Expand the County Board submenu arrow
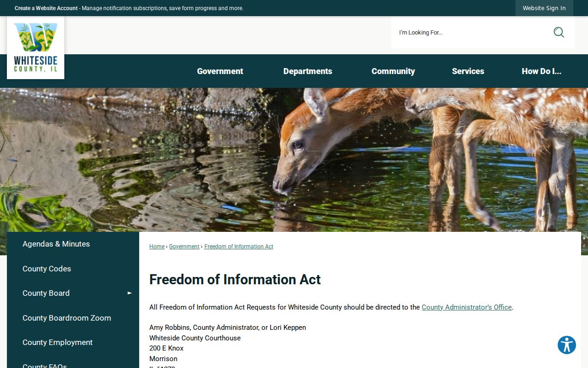The image size is (588, 368). [130, 293]
